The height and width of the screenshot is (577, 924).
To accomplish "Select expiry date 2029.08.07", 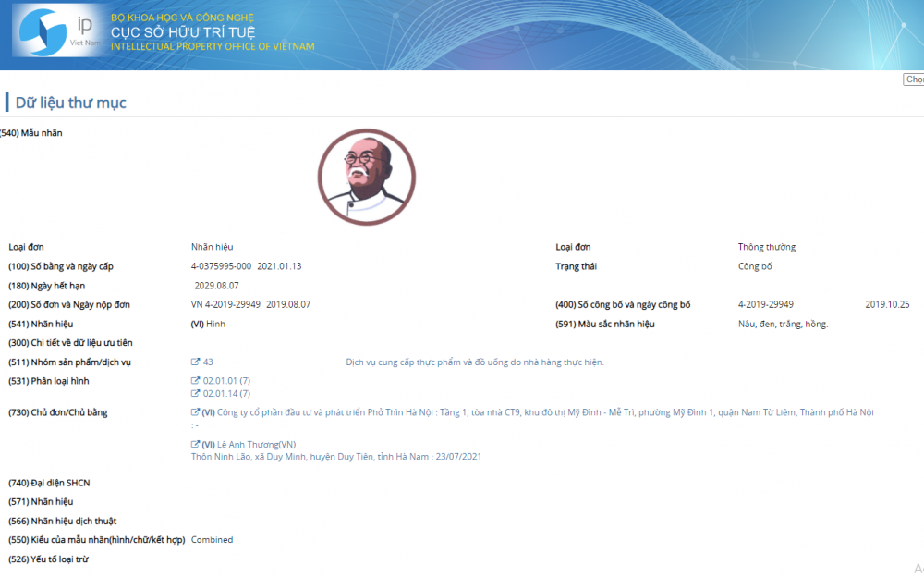I will [217, 286].
